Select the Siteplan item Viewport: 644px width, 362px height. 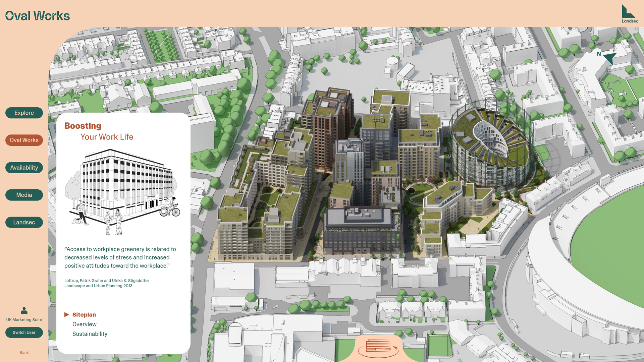tap(84, 315)
